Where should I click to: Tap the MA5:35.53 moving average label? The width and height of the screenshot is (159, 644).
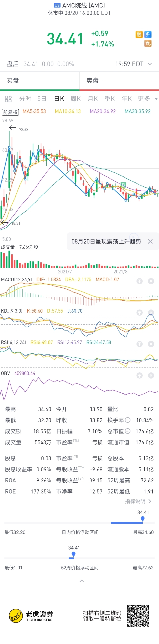coord(34,112)
